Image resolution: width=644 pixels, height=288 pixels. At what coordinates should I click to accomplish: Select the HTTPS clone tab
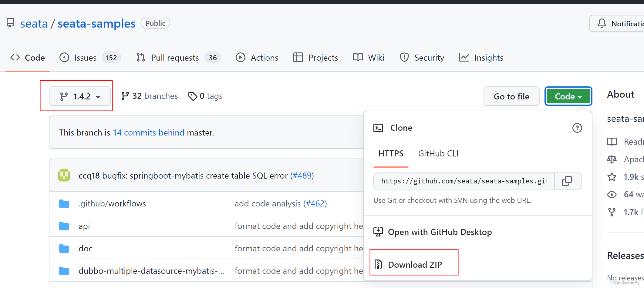[391, 154]
